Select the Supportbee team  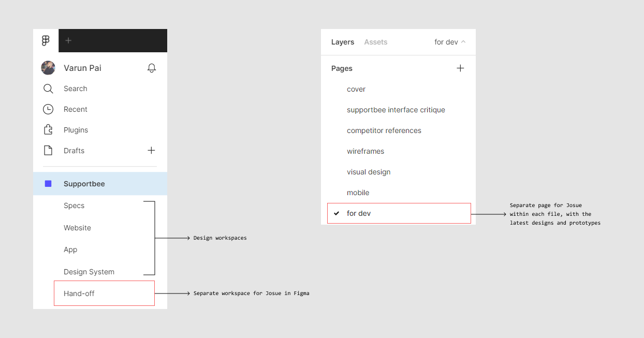click(100, 184)
